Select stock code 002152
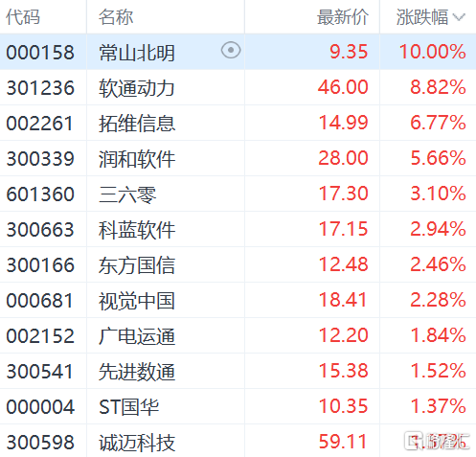 tap(40, 336)
